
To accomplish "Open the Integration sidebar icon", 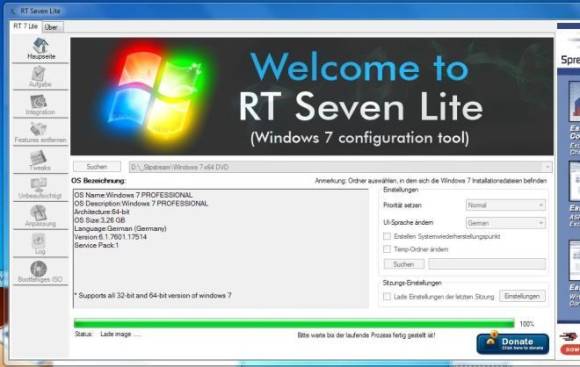I will pos(41,104).
